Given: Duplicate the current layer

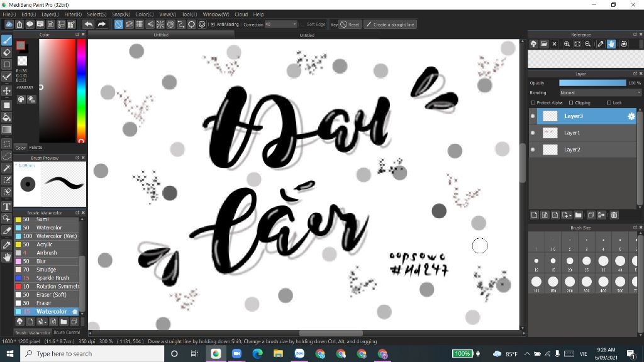Looking at the screenshot, I should pos(591,215).
